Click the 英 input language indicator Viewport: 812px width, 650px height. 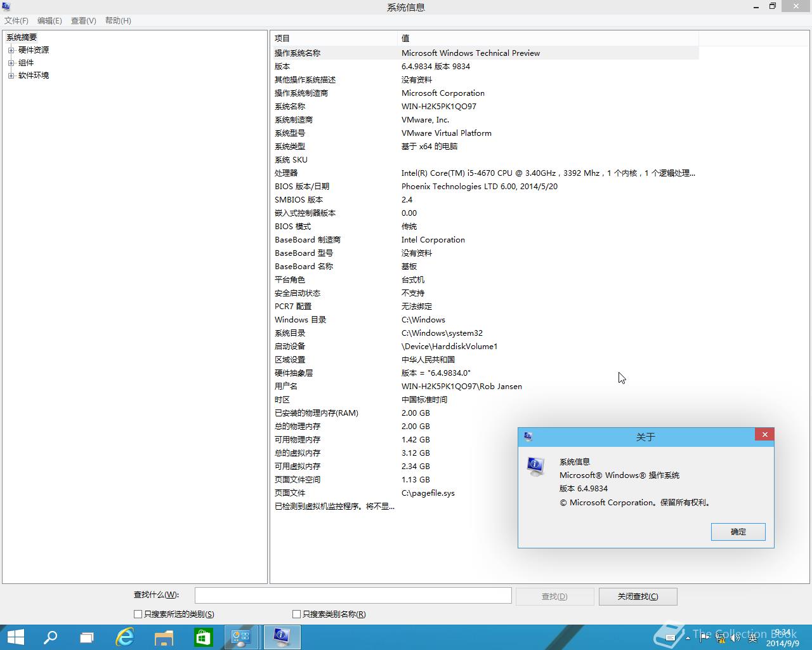click(x=752, y=638)
